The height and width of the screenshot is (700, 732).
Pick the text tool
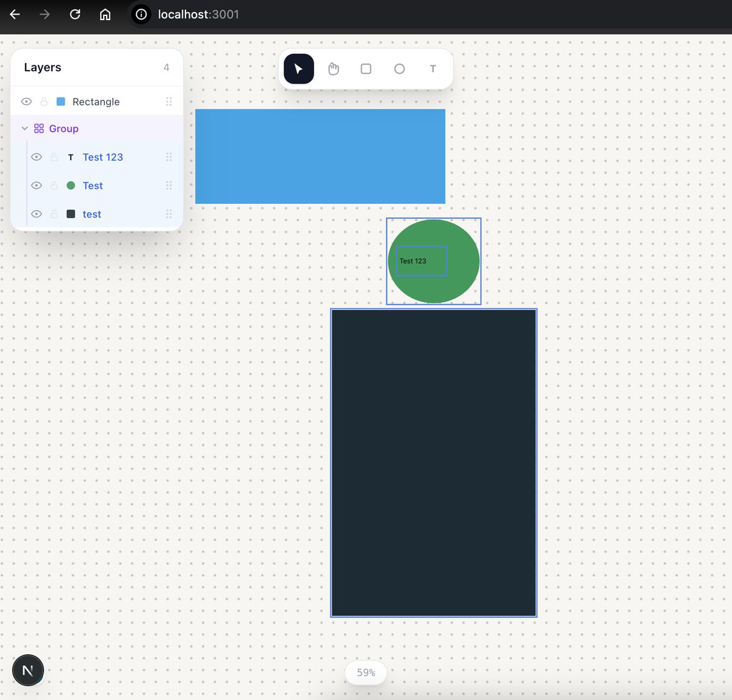coord(433,69)
